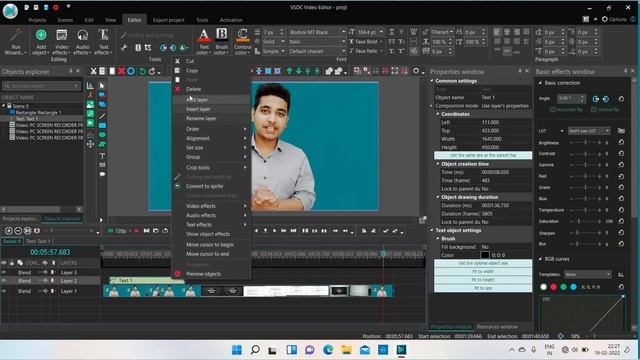This screenshot has height=360, width=640.
Task: Toggle the Horizontal flip checkbox
Action: (552, 109)
